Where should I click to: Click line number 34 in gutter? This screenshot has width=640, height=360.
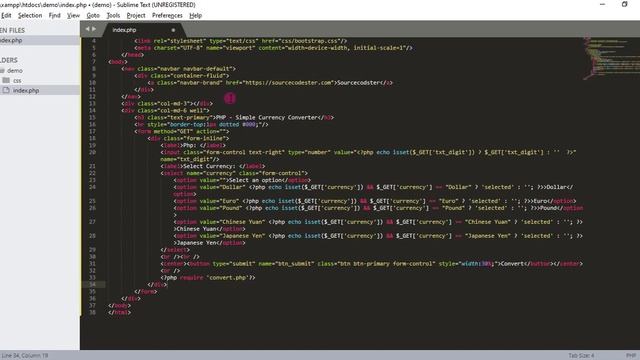click(92, 284)
